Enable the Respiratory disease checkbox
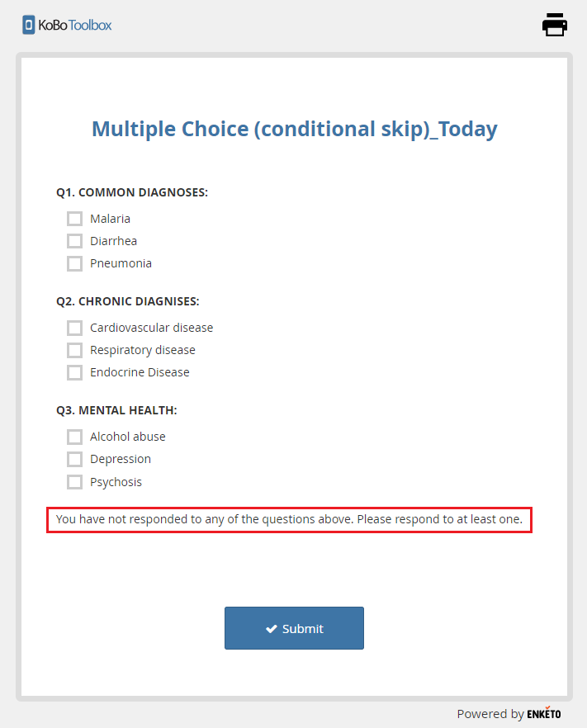Image resolution: width=587 pixels, height=728 pixels. 74,350
